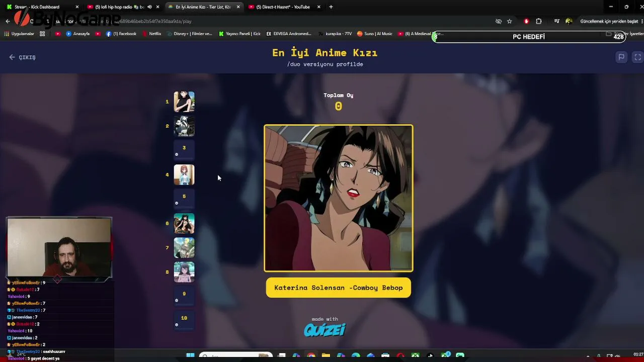The image size is (644, 362).
Task: Click the grid icon in bookmarks bar
Action: pyautogui.click(x=42, y=34)
